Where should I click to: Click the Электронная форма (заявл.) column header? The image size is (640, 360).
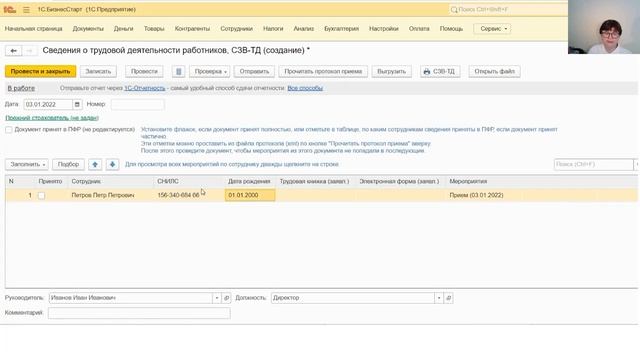[399, 182]
